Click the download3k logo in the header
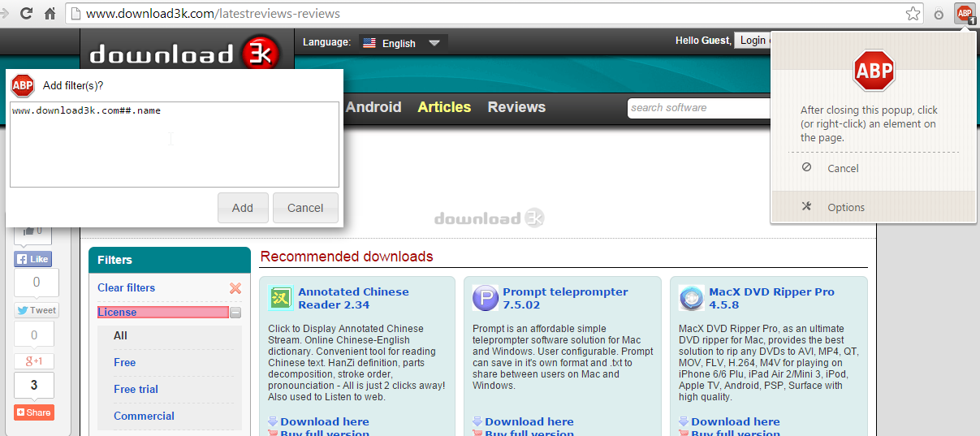This screenshot has height=436, width=980. tap(185, 54)
